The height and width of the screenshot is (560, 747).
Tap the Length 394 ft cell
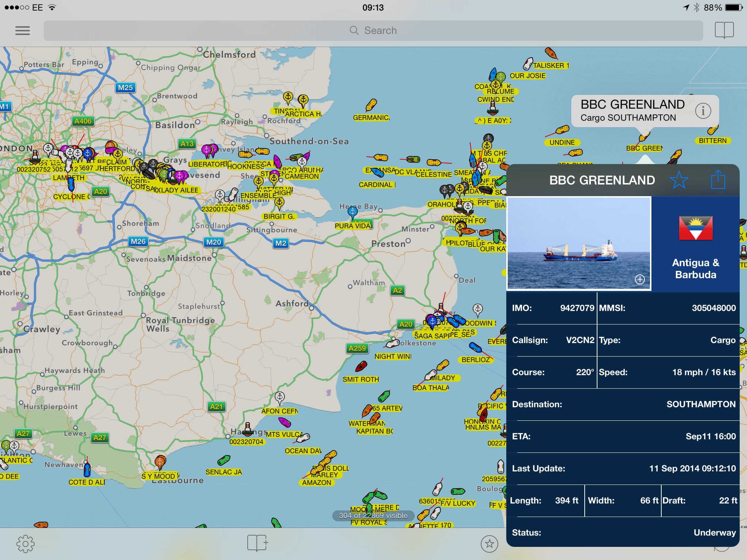tap(545, 501)
